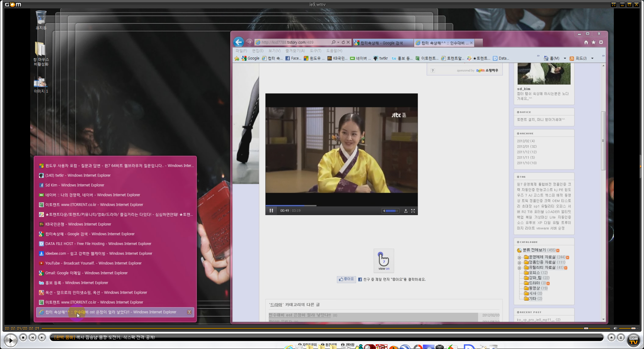The height and width of the screenshot is (349, 644).
Task: Mute the embedded video speaker icon
Action: point(384,211)
